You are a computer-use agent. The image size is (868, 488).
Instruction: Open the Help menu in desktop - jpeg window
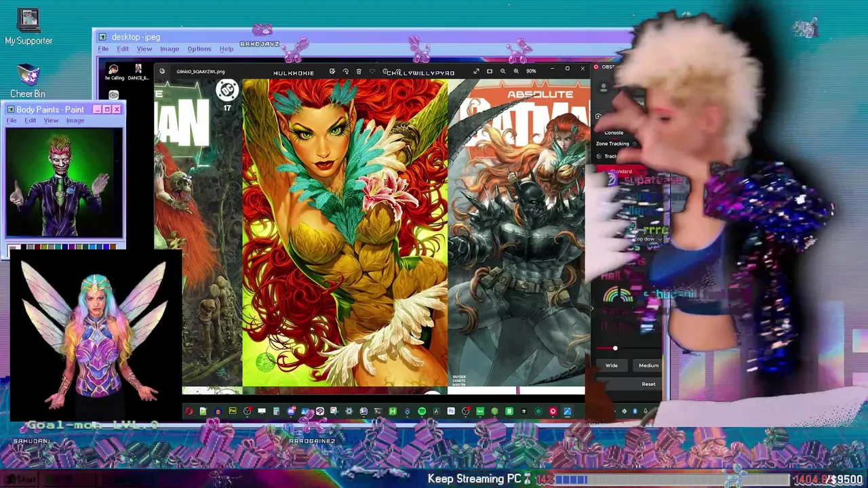226,49
